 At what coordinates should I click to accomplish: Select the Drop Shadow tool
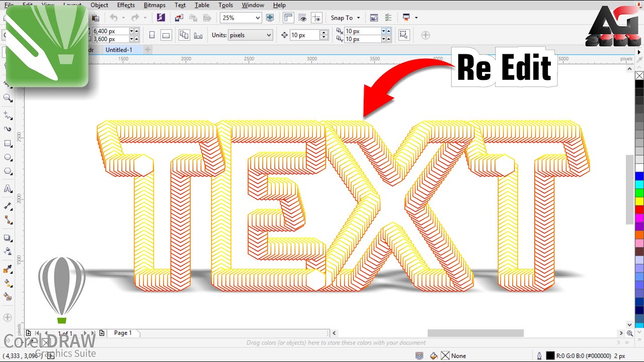coord(8,237)
